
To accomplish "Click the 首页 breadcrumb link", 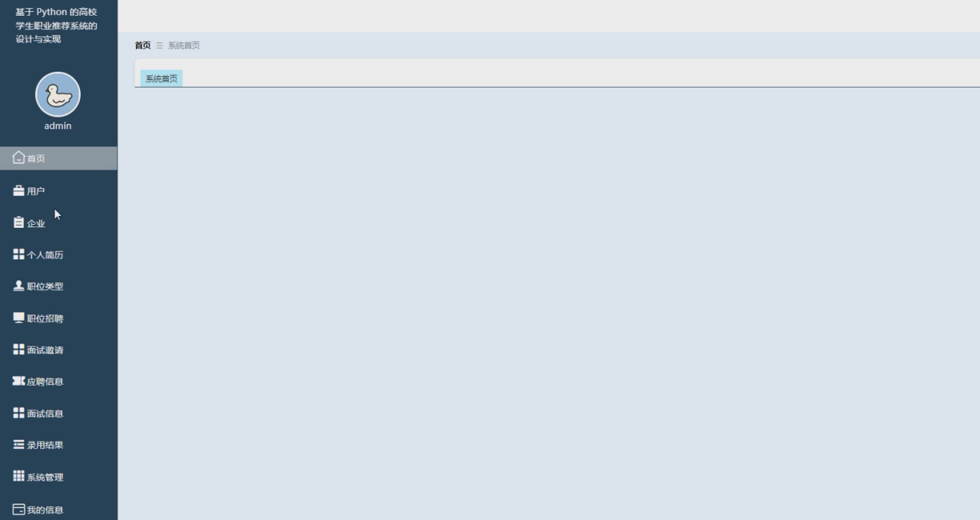I will click(143, 45).
